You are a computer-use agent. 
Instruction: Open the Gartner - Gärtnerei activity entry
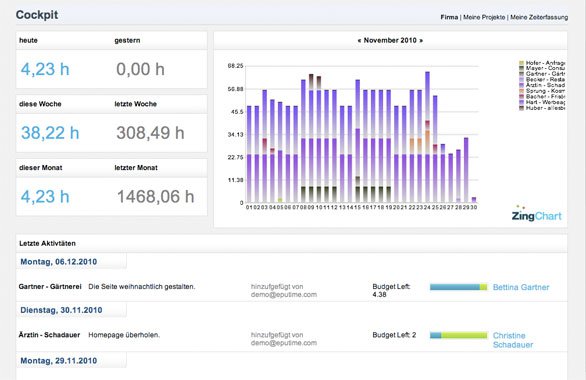(x=50, y=287)
